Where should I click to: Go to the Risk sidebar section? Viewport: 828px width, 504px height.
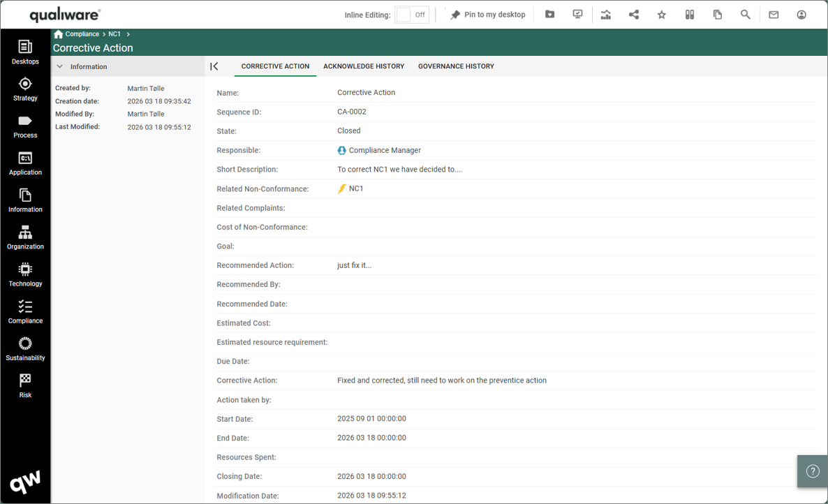[x=25, y=385]
